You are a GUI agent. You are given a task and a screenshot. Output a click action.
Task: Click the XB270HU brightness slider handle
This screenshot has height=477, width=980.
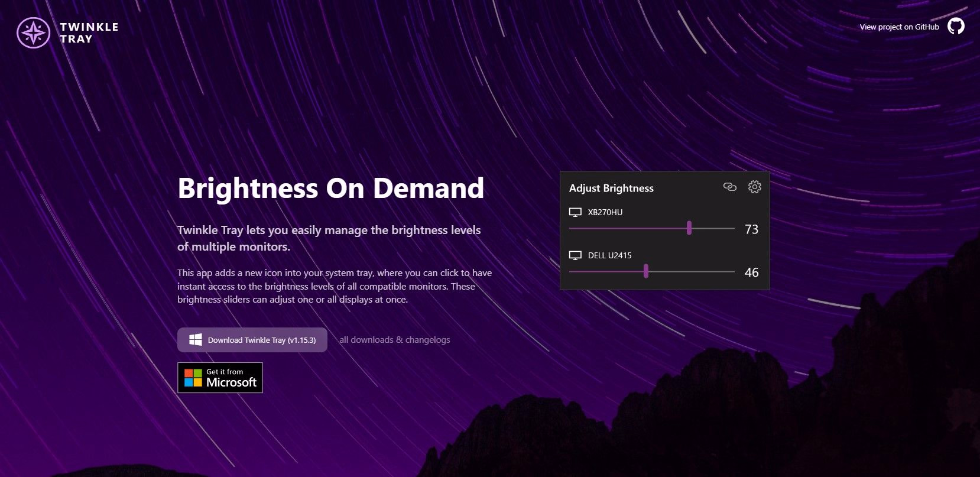click(x=689, y=228)
